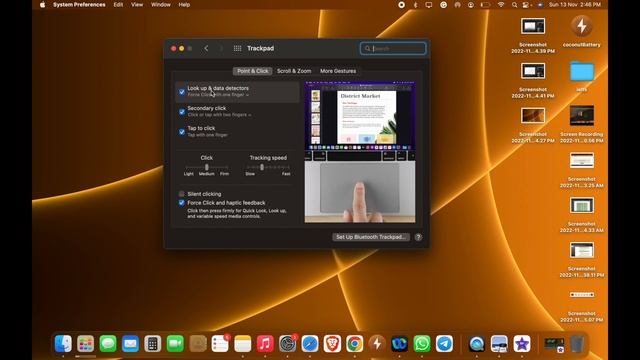640x360 pixels.
Task: Select Screen Recording file on desktop
Action: pyautogui.click(x=582, y=125)
